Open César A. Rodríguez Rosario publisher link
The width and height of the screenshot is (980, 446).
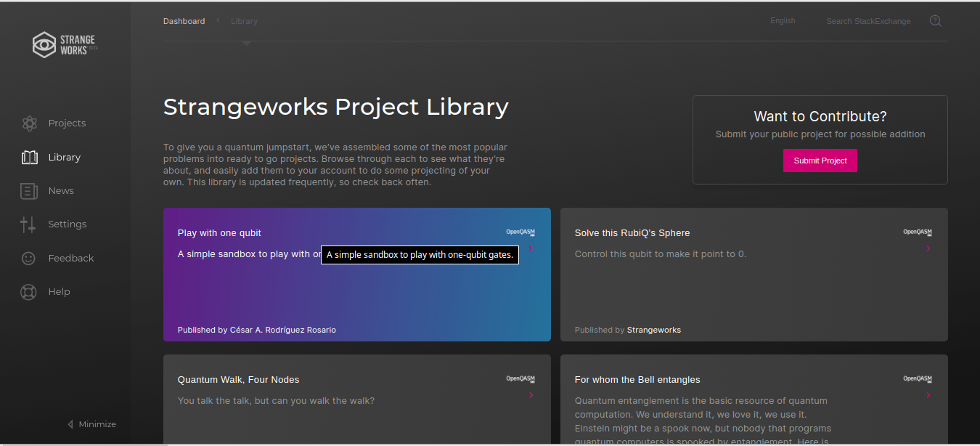coord(283,330)
